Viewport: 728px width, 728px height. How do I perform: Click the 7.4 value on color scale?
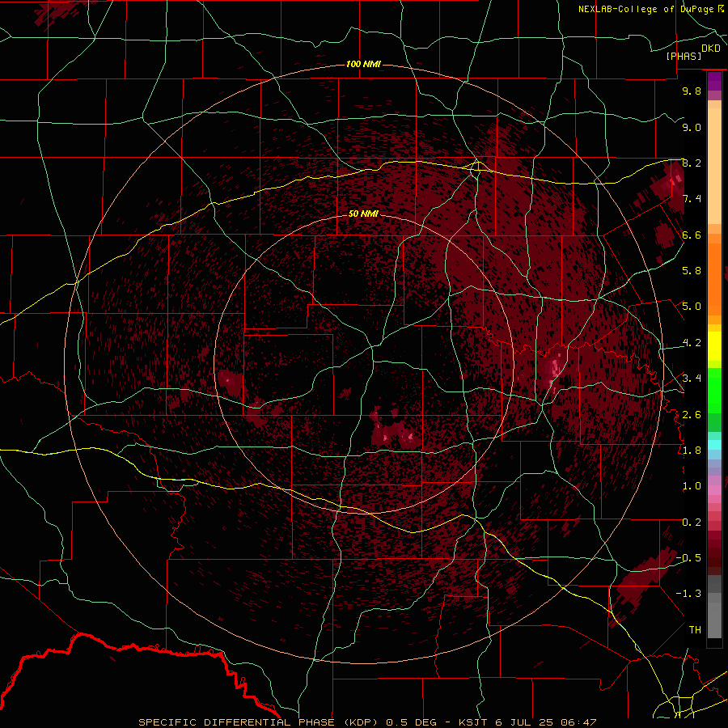(692, 199)
